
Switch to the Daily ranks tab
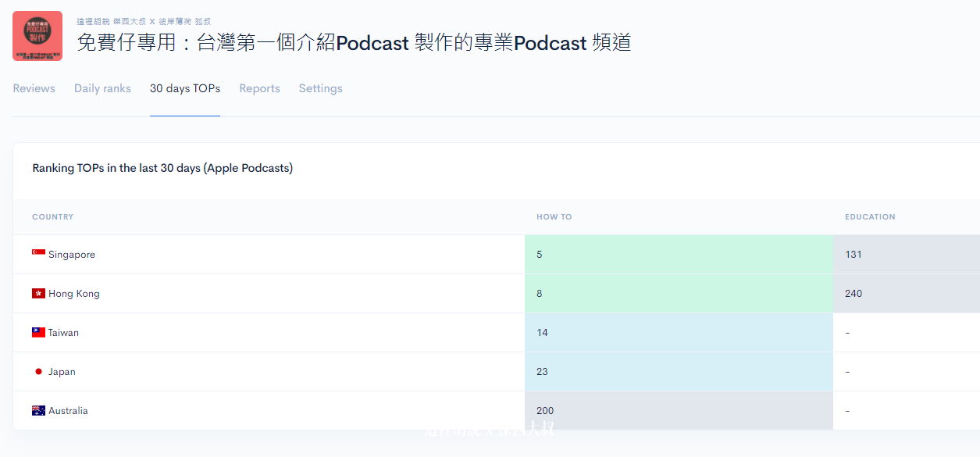coord(102,88)
